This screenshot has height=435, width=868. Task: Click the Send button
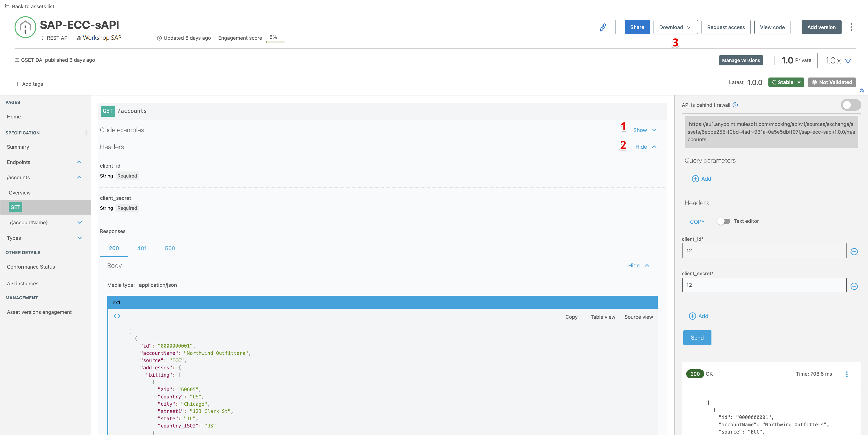[697, 338]
